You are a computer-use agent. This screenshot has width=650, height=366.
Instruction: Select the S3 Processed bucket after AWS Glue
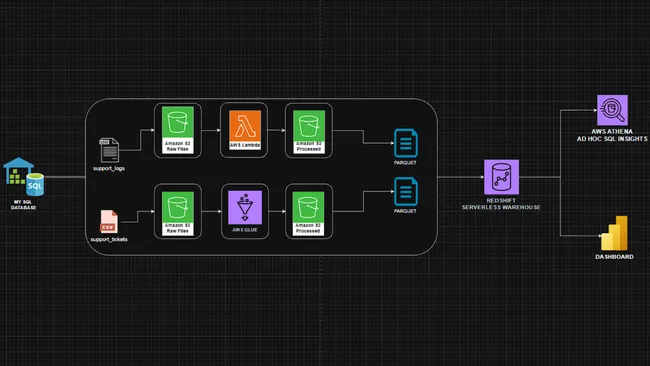tap(309, 213)
